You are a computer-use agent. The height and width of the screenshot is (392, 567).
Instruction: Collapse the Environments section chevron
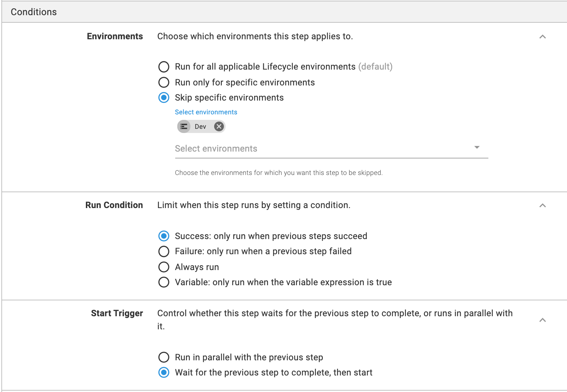(x=543, y=37)
